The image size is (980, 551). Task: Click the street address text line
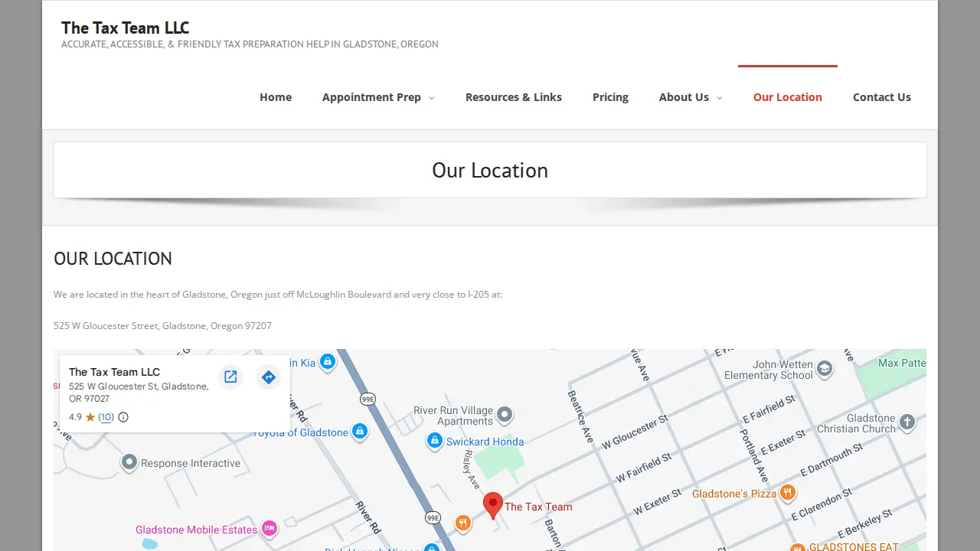(162, 325)
